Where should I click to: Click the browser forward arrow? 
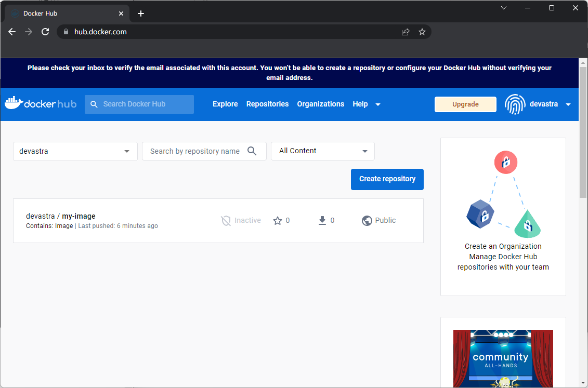(x=29, y=32)
